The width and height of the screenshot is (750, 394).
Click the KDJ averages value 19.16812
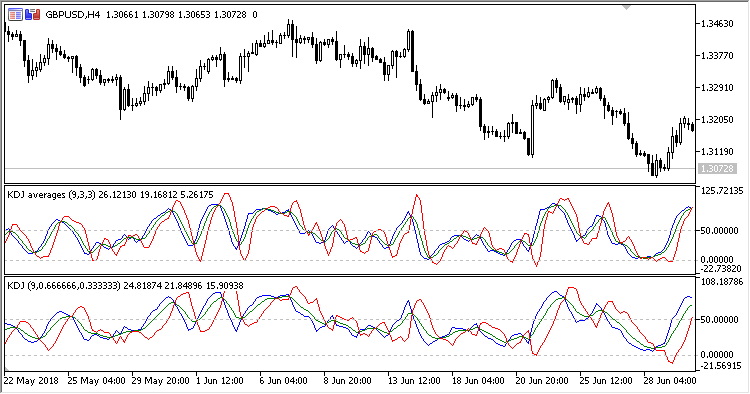(x=159, y=195)
